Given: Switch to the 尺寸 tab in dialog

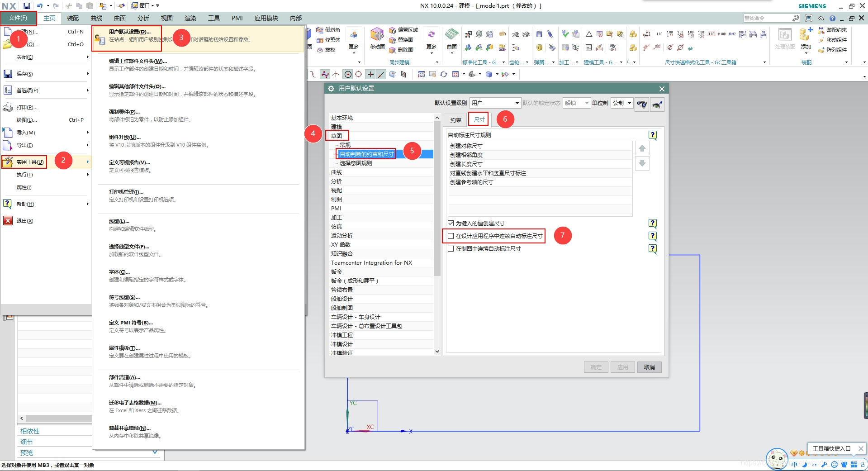Looking at the screenshot, I should (x=479, y=119).
